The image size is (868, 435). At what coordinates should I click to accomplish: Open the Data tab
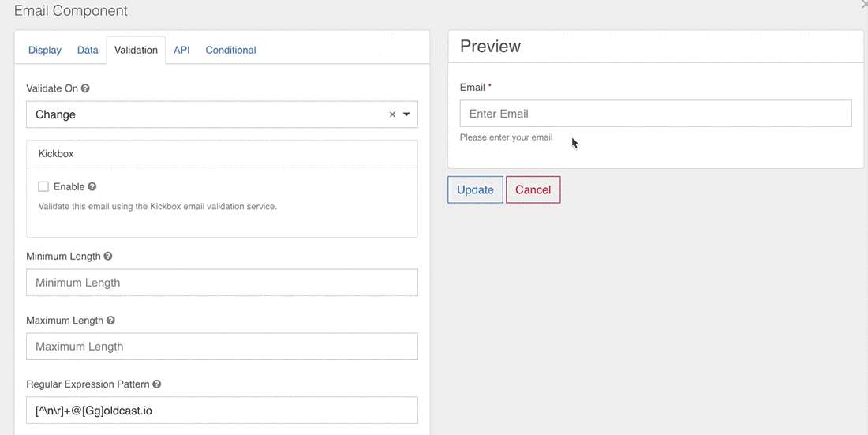pos(88,50)
